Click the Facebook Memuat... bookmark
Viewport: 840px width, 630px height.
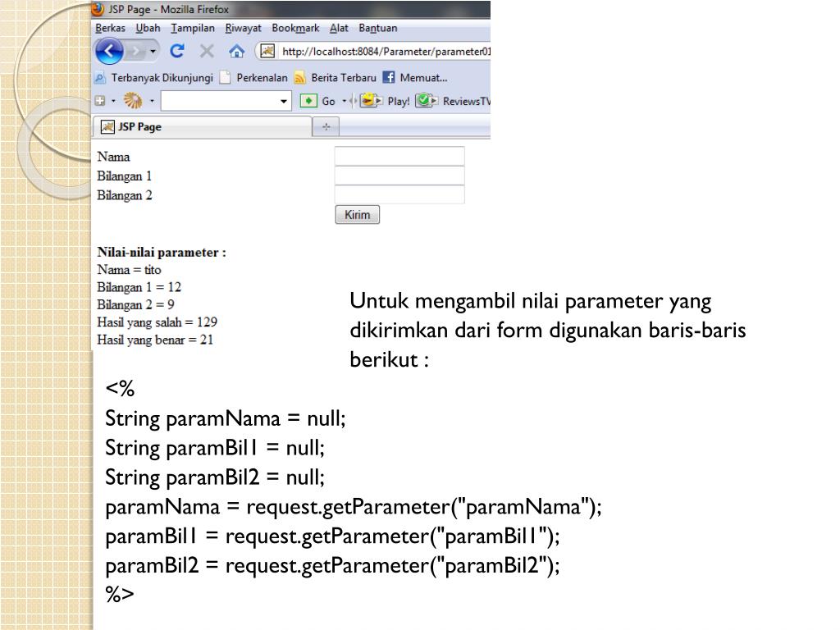[x=416, y=78]
